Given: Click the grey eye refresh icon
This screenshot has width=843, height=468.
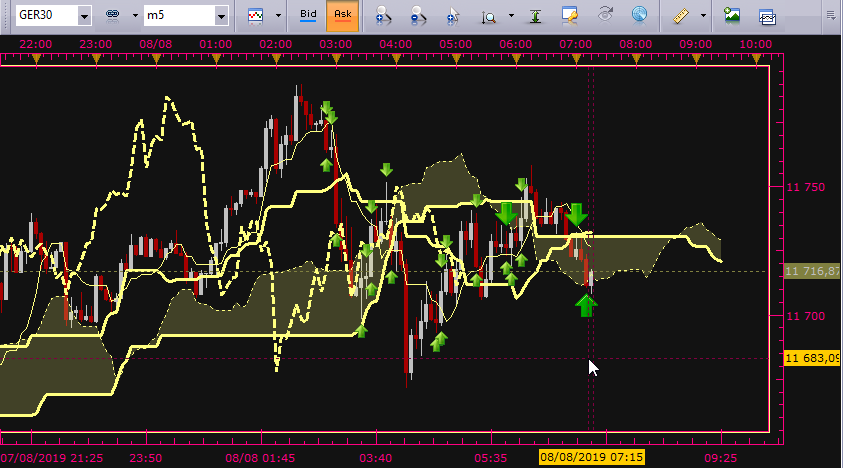Looking at the screenshot, I should (605, 15).
